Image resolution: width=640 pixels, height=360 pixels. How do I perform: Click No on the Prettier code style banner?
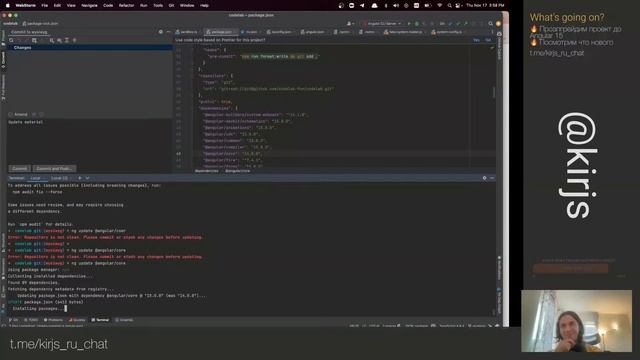tap(488, 40)
